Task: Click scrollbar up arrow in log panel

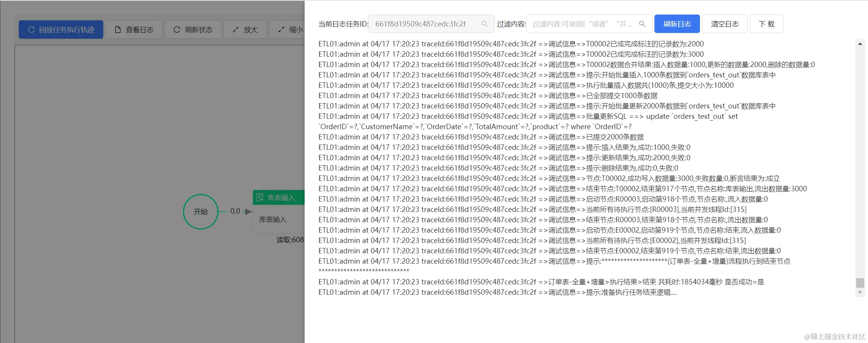Action: pos(860,44)
